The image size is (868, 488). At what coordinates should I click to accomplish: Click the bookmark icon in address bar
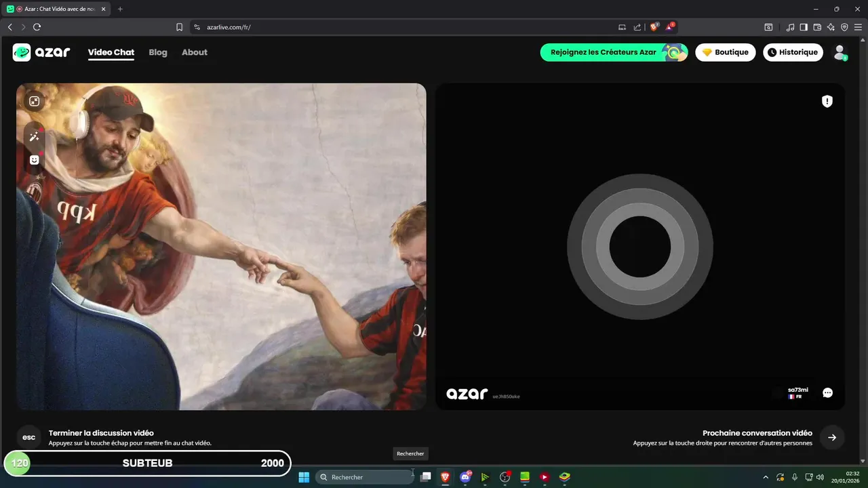[180, 27]
